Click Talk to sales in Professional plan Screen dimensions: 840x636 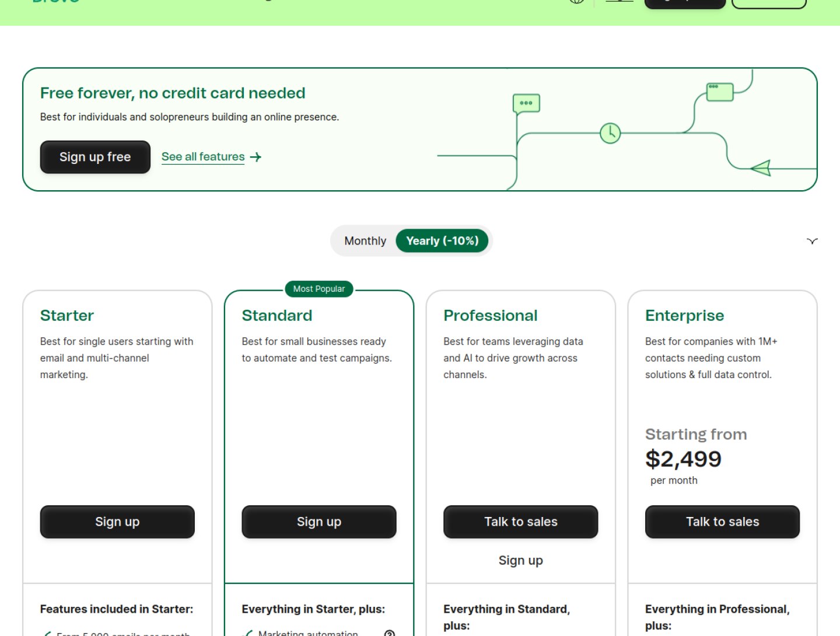(521, 522)
